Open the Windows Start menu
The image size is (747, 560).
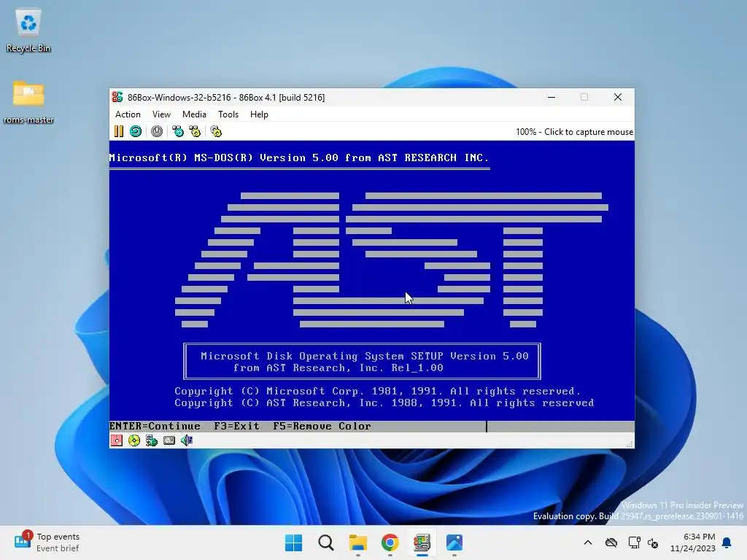(293, 542)
